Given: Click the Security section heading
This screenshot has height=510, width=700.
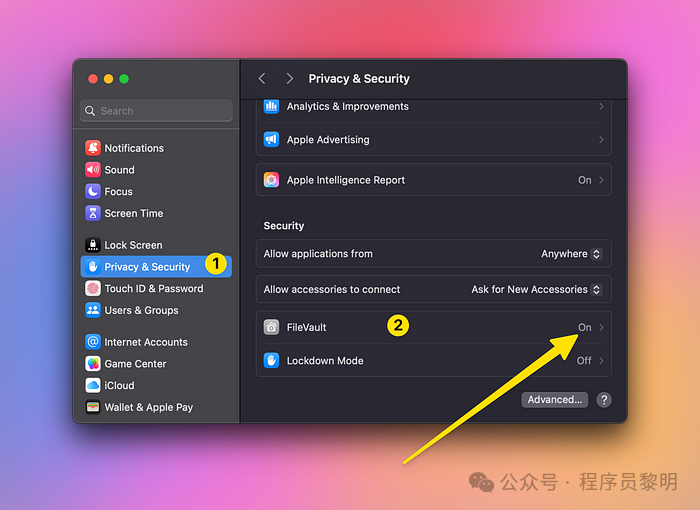Looking at the screenshot, I should (x=283, y=226).
